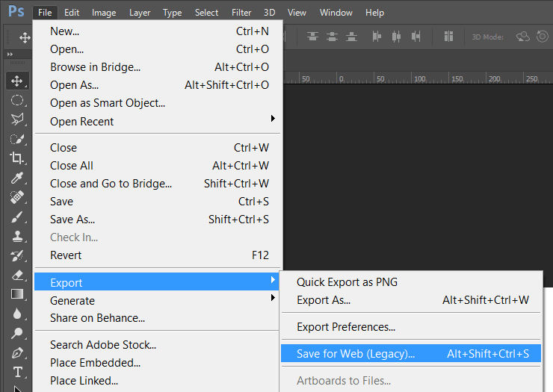Viewport: 553px width, 392px height.
Task: Click Distribute horizontal centers icon
Action: pos(396,37)
